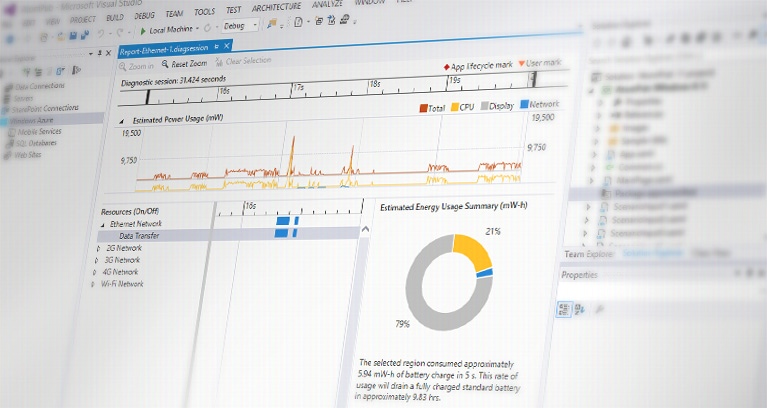The width and height of the screenshot is (767, 408).
Task: Open the DEBUG menu
Action: click(x=144, y=16)
